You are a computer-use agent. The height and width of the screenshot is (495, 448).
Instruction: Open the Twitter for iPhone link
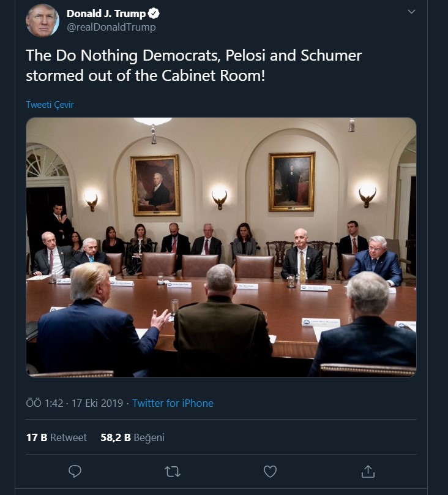(173, 403)
